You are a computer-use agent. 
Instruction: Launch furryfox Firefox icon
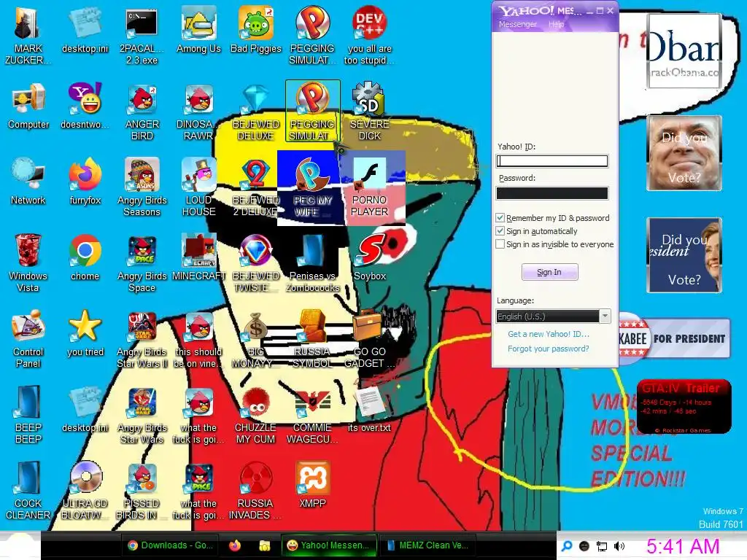(85, 182)
